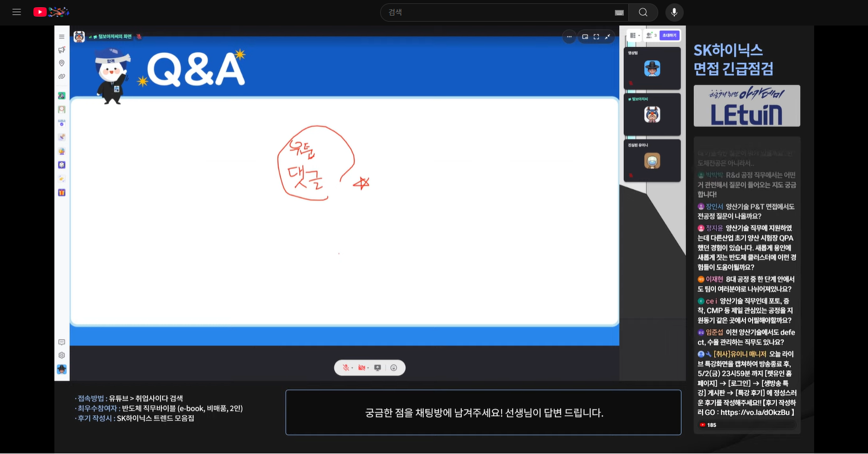The height and width of the screenshot is (454, 868).
Task: Click the location pin icon in sidebar
Action: (62, 63)
